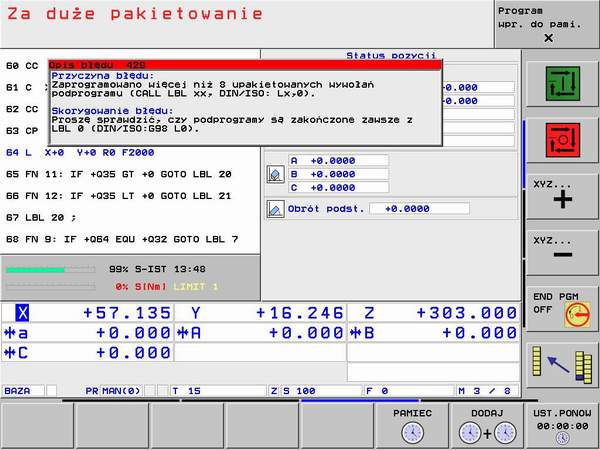600x450 pixels.
Task: Select line 65 FN 11 GOTO LBL 20
Action: [119, 174]
